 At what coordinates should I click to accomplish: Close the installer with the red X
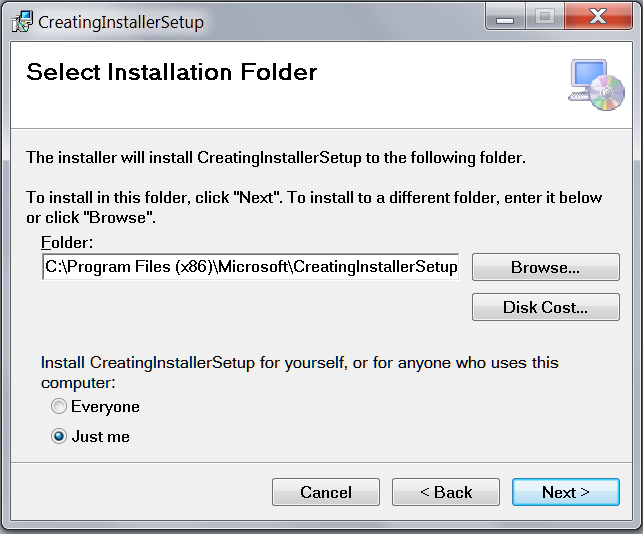click(598, 17)
